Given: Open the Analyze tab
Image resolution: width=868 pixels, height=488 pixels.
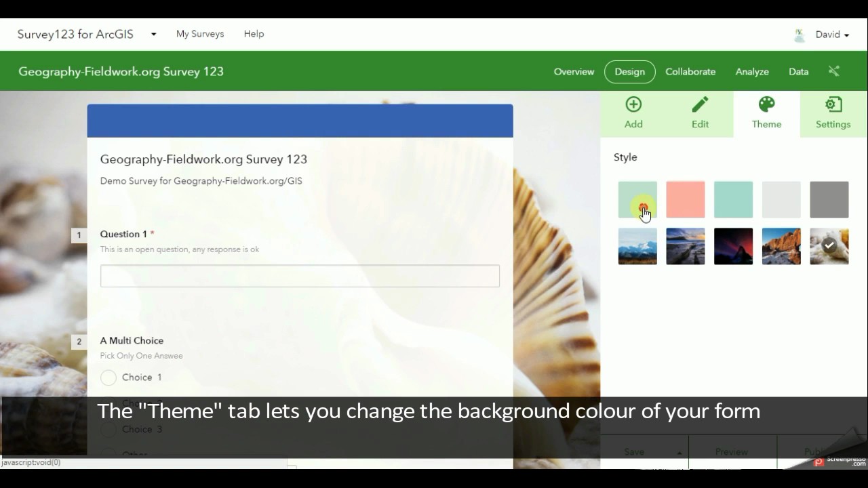Looking at the screenshot, I should 752,71.
